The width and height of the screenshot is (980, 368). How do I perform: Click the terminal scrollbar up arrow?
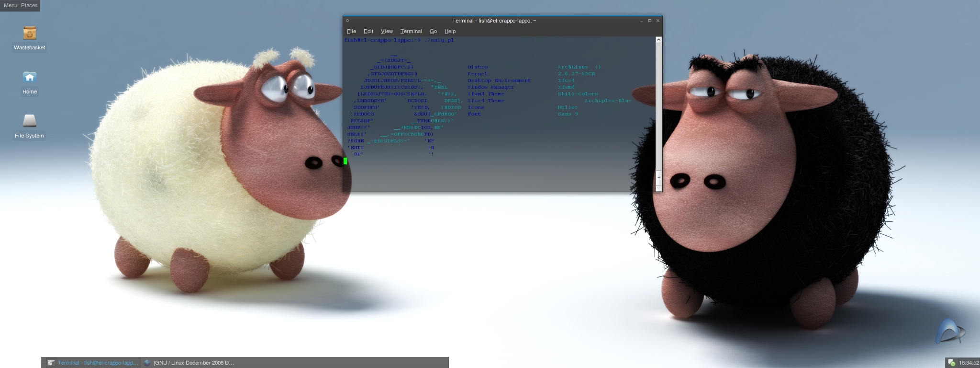click(659, 40)
